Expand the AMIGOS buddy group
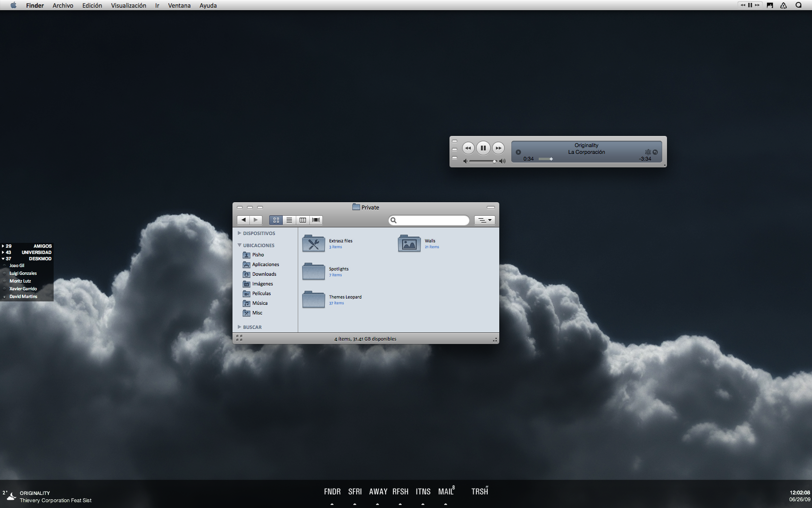Image resolution: width=812 pixels, height=508 pixels. pyautogui.click(x=3, y=246)
